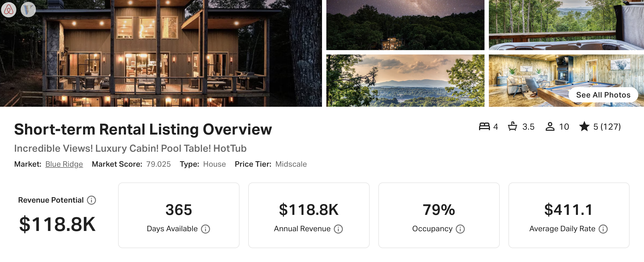This screenshot has height=262, width=644.
Task: Click the Vrbo logo badge
Action: click(x=28, y=10)
